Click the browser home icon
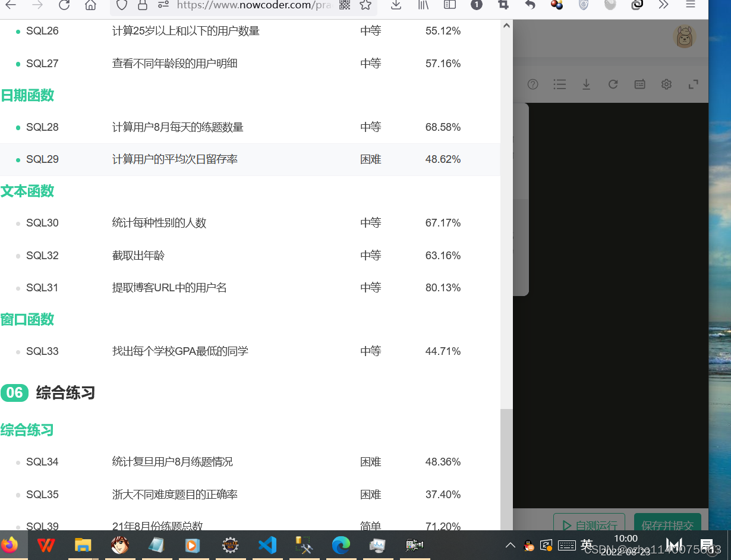The width and height of the screenshot is (731, 560). (88, 7)
